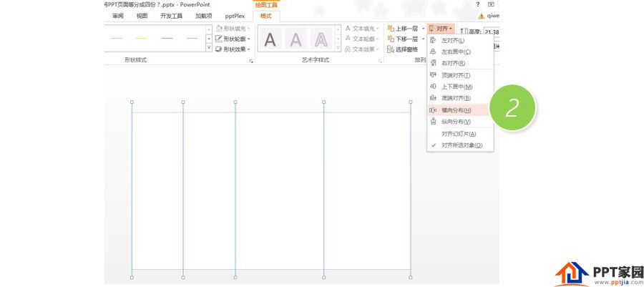This screenshot has height=287, width=644.
Task: Expand the 上移一层 dropdown arrow
Action: 423,29
